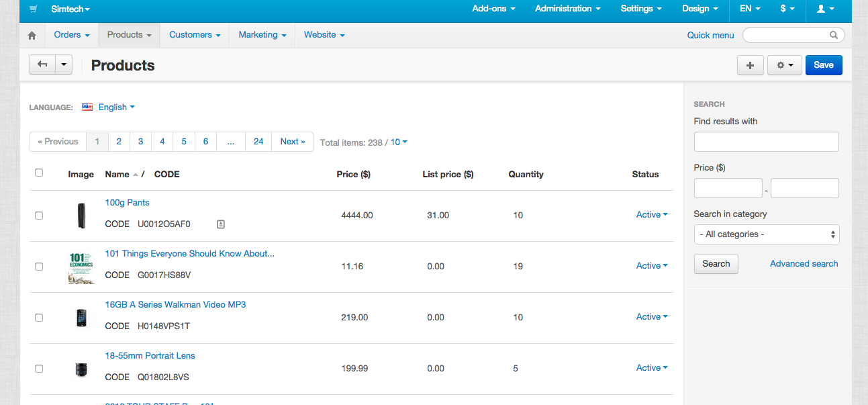Click the Save button
868x405 pixels.
824,64
